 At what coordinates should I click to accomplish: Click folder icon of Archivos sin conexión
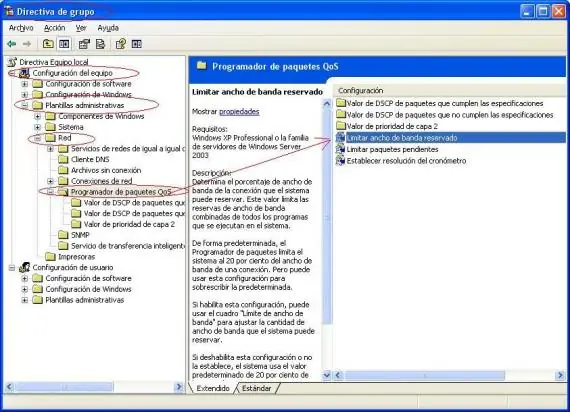point(63,170)
